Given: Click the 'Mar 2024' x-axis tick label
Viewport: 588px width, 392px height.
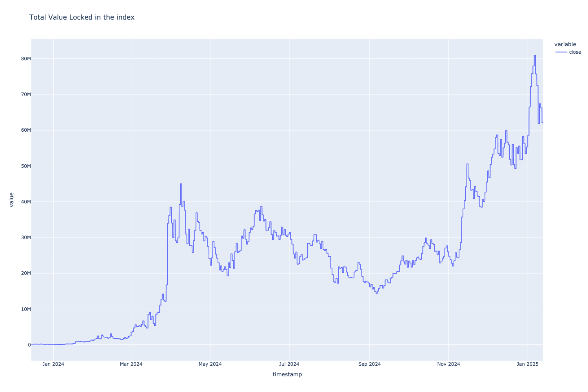Looking at the screenshot, I should [x=131, y=364].
